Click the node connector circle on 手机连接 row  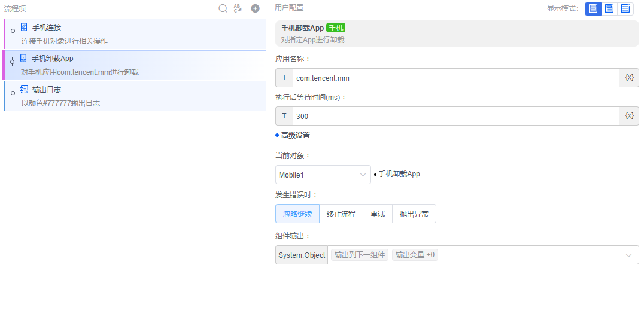(13, 31)
